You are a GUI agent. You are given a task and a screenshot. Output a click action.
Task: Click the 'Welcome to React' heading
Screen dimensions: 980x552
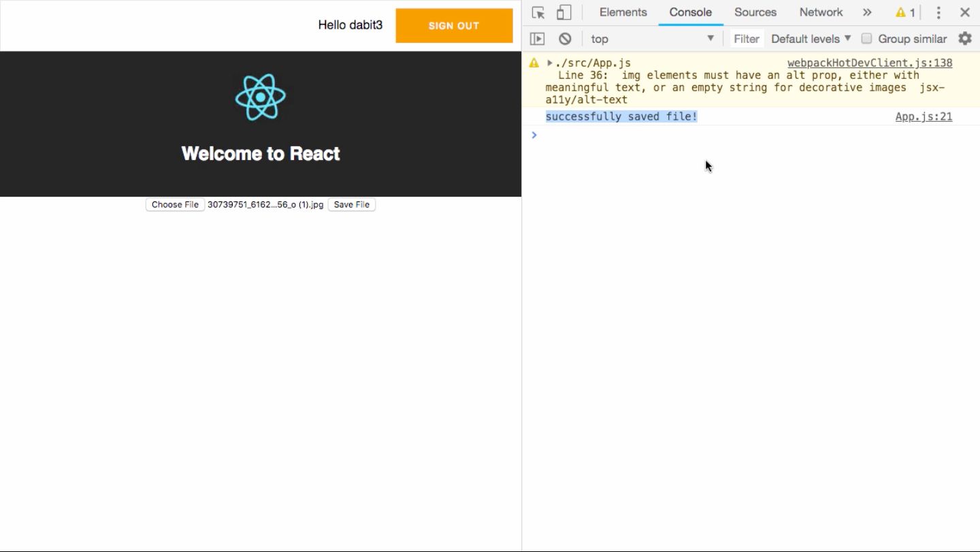click(261, 154)
